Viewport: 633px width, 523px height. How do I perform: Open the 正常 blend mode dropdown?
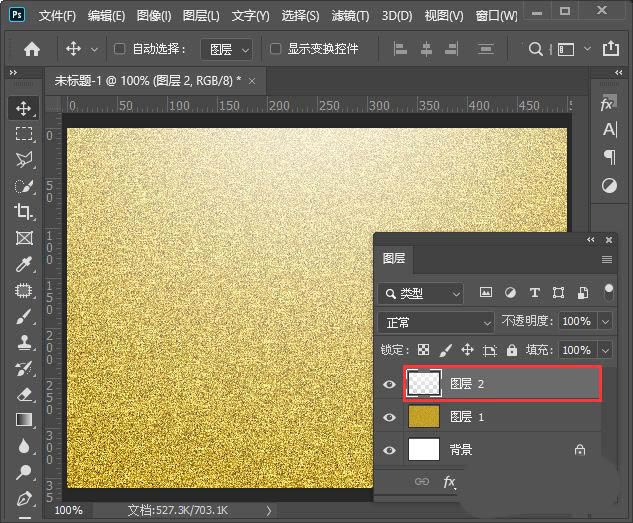click(436, 322)
